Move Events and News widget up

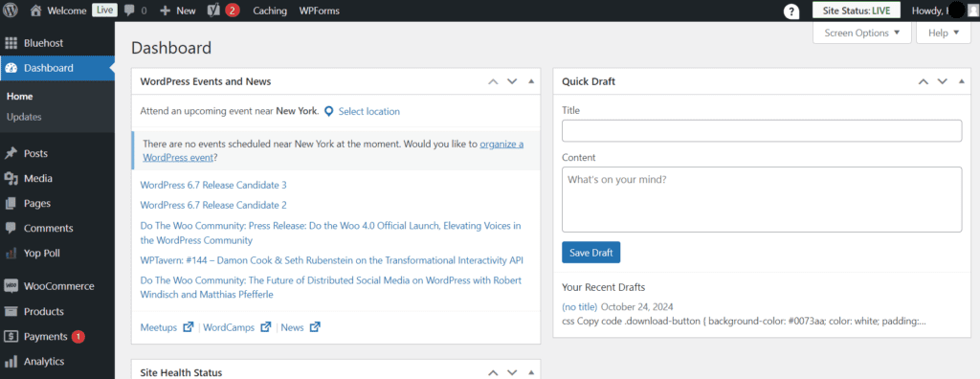(x=493, y=81)
